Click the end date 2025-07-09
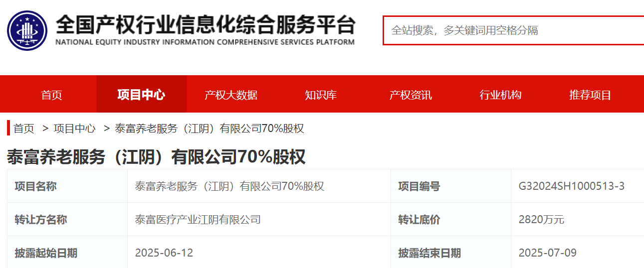The image size is (644, 268). [x=548, y=253]
